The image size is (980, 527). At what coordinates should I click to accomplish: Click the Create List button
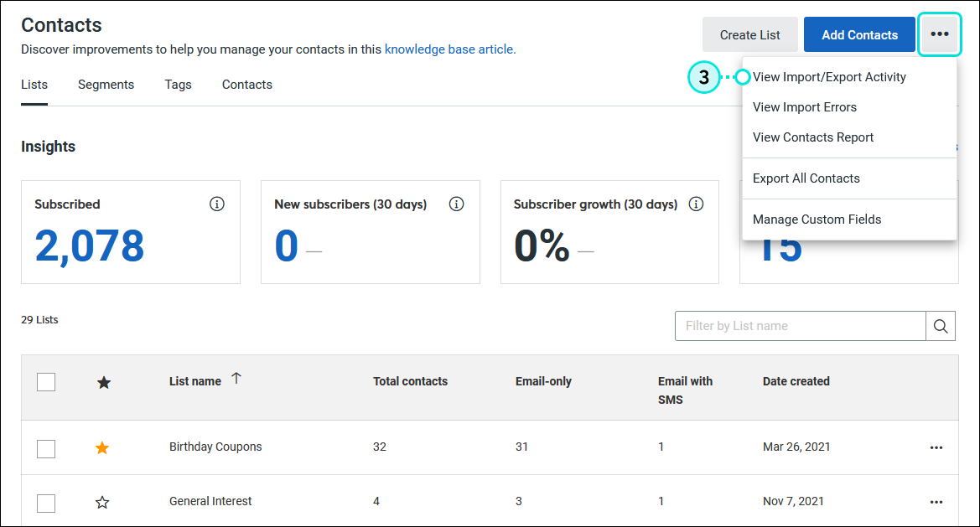pos(749,34)
